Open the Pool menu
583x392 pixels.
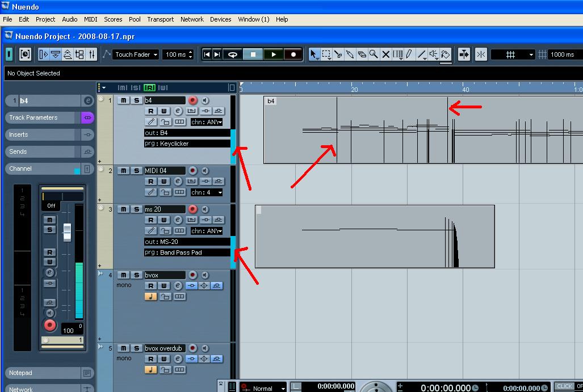(135, 19)
